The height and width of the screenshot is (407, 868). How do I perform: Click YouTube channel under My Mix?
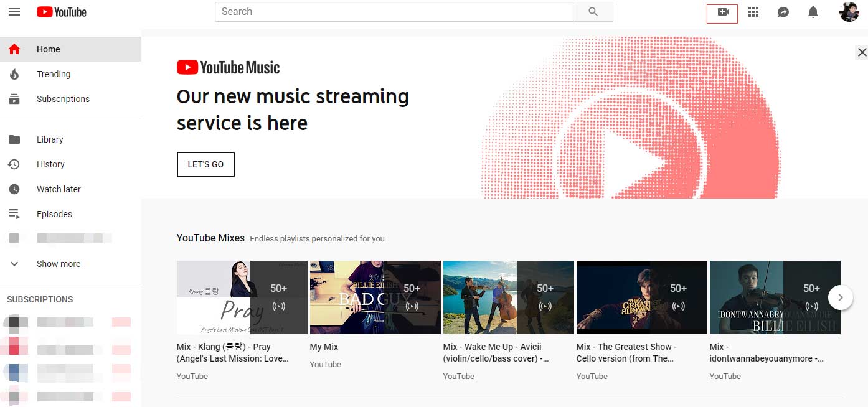tap(326, 364)
